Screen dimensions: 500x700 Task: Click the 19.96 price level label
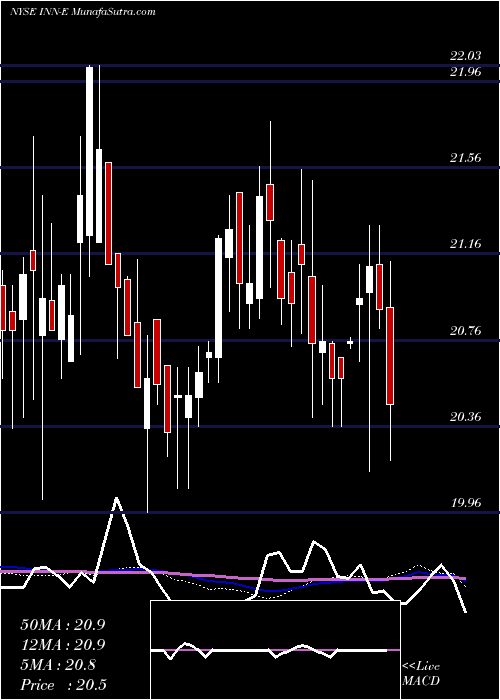(x=466, y=503)
